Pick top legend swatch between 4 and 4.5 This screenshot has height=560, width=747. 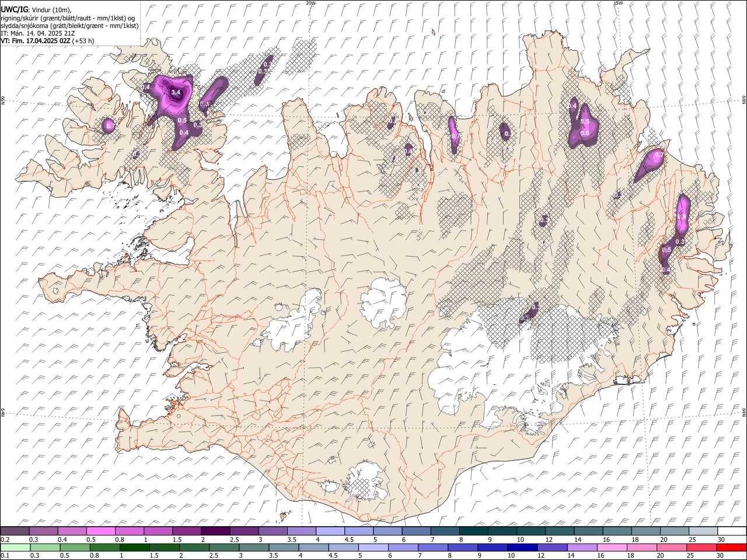[330, 531]
